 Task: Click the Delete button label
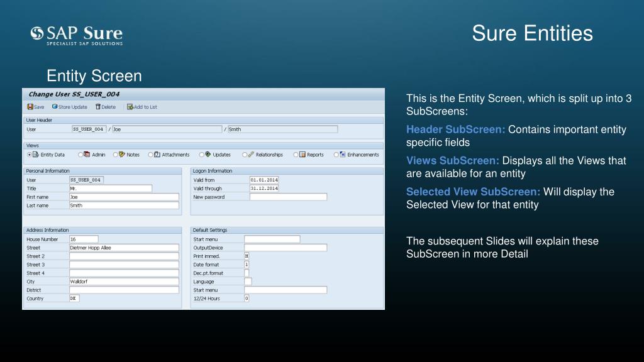(x=108, y=107)
